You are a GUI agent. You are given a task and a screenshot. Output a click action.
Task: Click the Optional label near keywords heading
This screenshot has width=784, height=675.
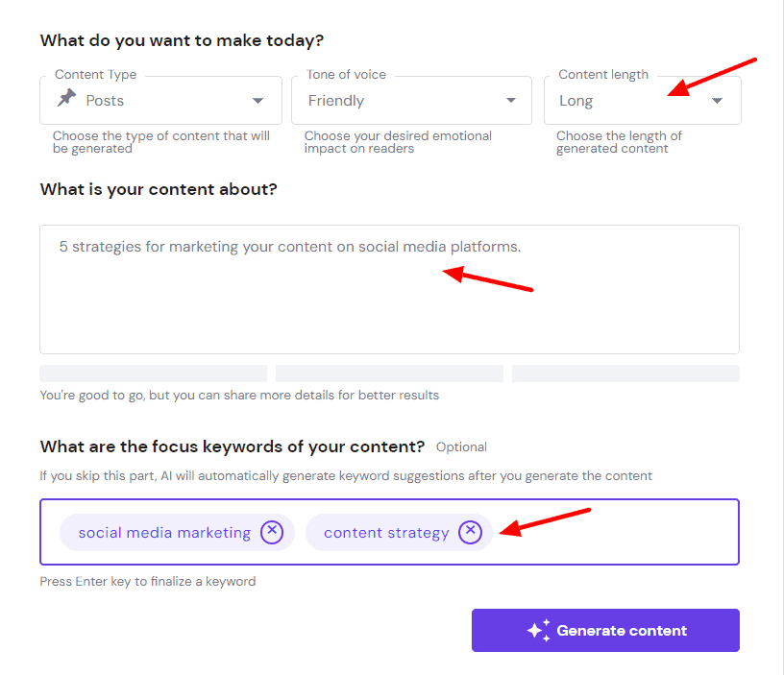(461, 447)
